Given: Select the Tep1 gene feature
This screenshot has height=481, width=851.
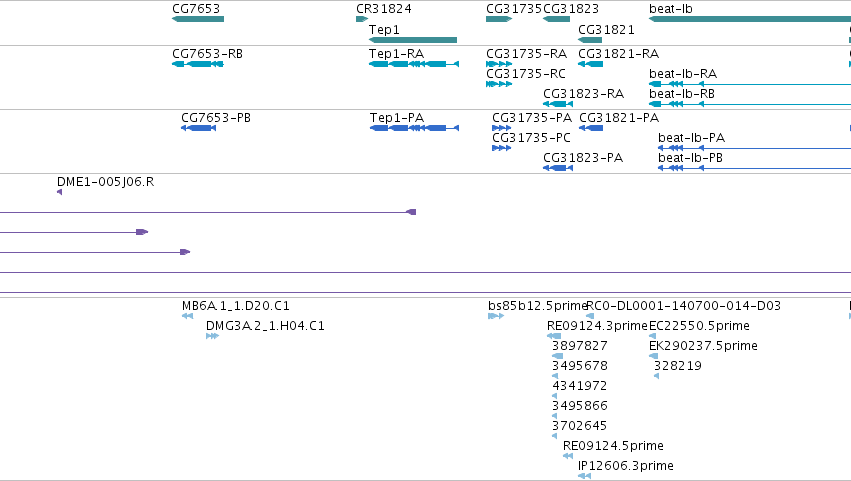Looking at the screenshot, I should tap(413, 40).
